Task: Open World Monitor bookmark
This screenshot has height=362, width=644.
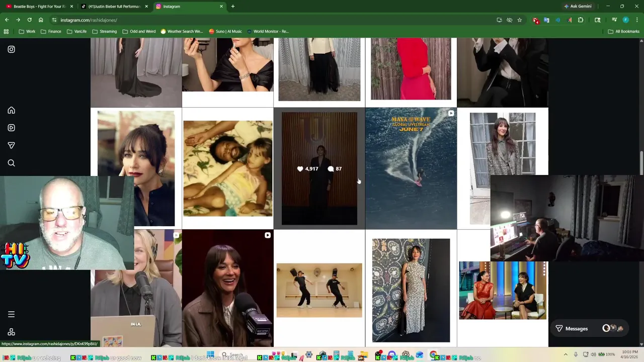Action: coord(268,31)
